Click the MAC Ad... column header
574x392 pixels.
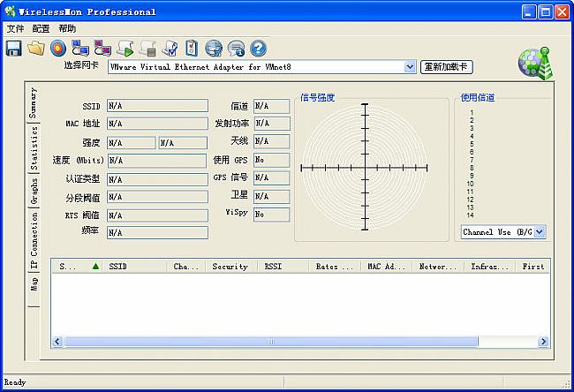(x=387, y=267)
